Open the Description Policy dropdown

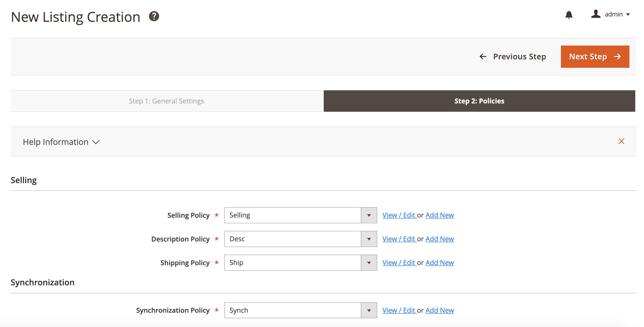point(300,239)
